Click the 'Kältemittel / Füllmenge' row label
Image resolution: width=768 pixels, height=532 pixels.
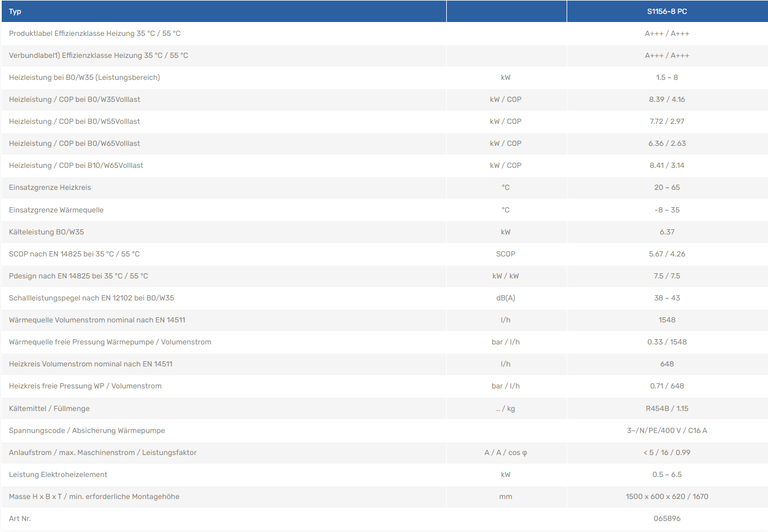click(49, 409)
